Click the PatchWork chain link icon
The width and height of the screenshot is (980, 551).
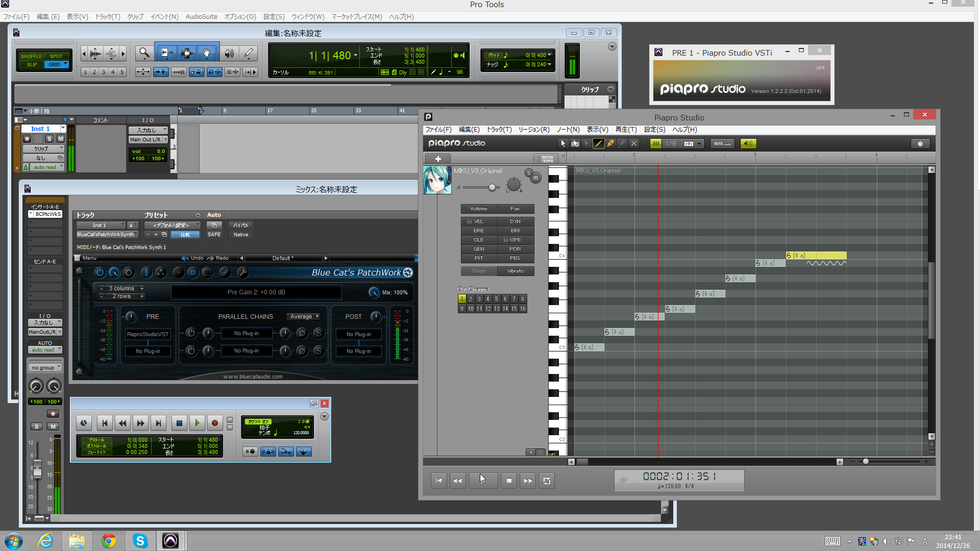click(225, 272)
